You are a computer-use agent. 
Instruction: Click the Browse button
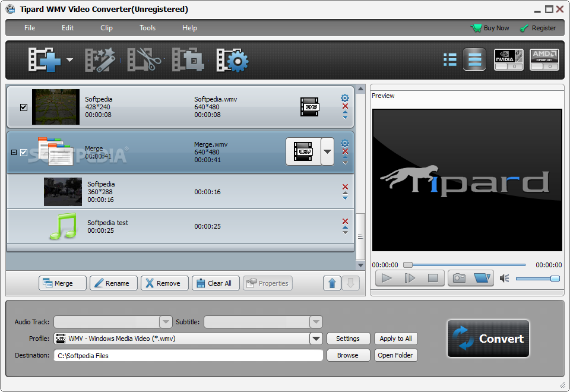pyautogui.click(x=348, y=355)
